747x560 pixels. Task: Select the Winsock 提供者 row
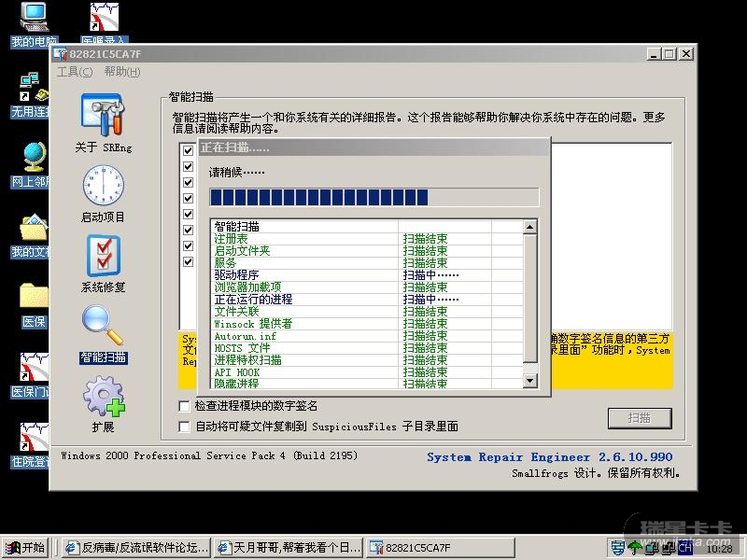tap(367, 324)
